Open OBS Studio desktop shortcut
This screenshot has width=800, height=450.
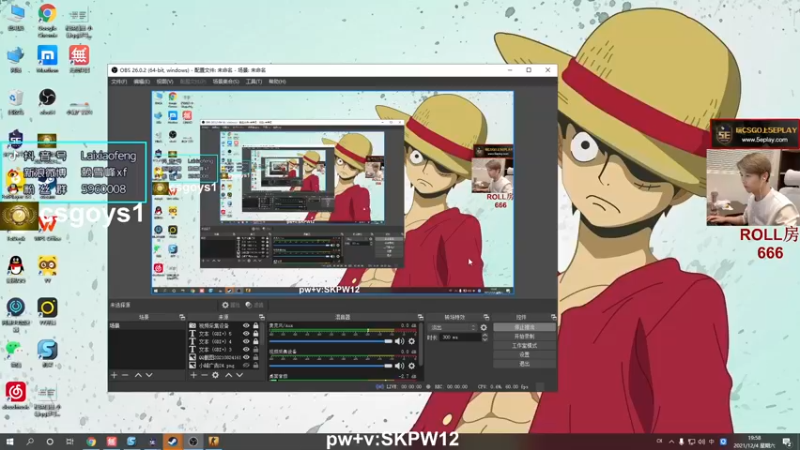pyautogui.click(x=47, y=101)
